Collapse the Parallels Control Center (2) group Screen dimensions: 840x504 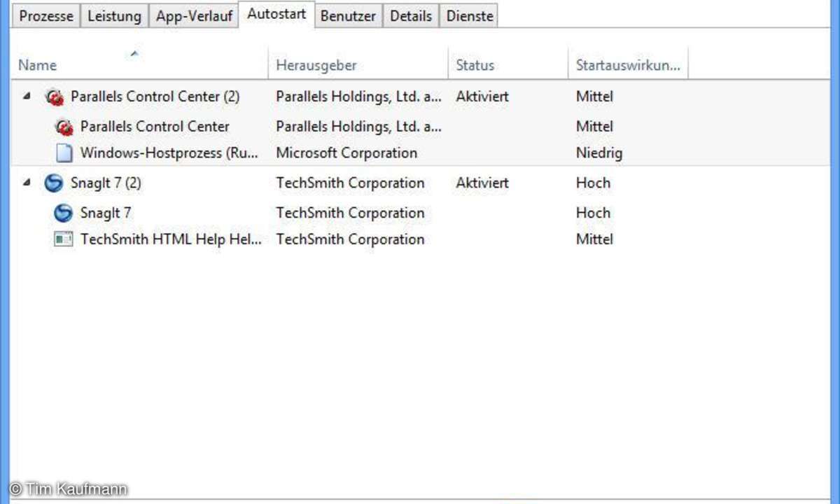tap(26, 97)
